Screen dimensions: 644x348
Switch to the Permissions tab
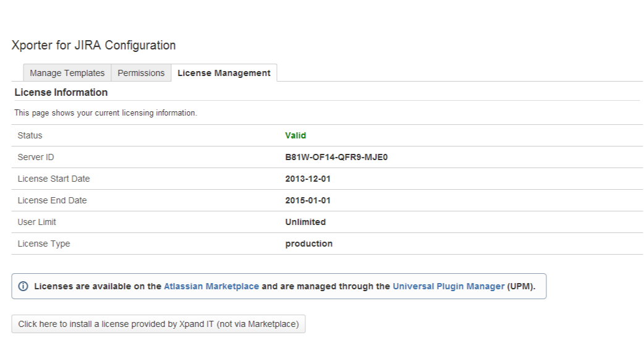coord(141,73)
